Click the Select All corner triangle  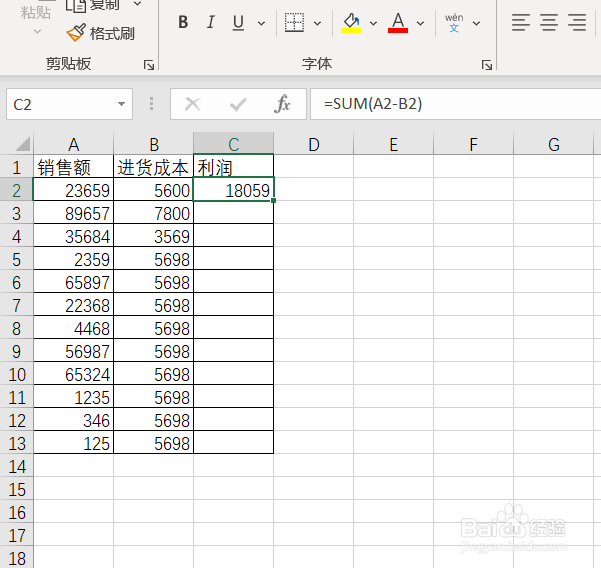[22, 144]
